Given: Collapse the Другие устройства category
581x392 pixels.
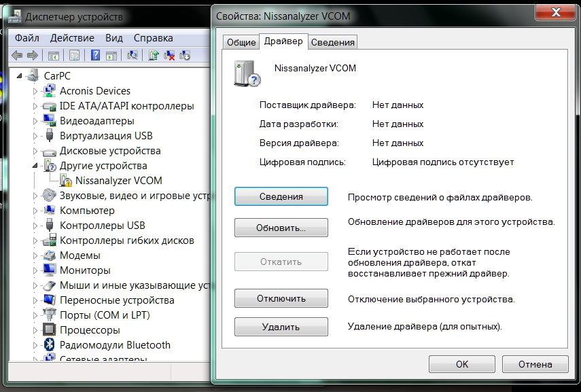Looking at the screenshot, I should click(35, 166).
